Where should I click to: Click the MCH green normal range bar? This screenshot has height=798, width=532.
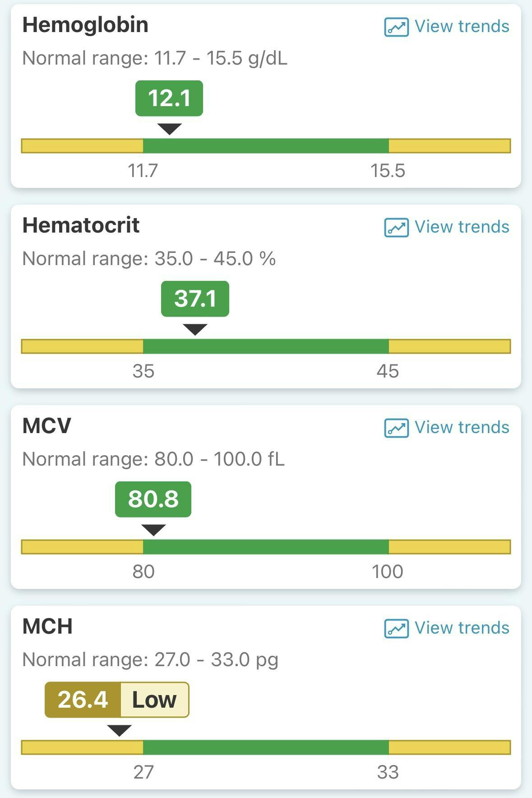pyautogui.click(x=266, y=747)
